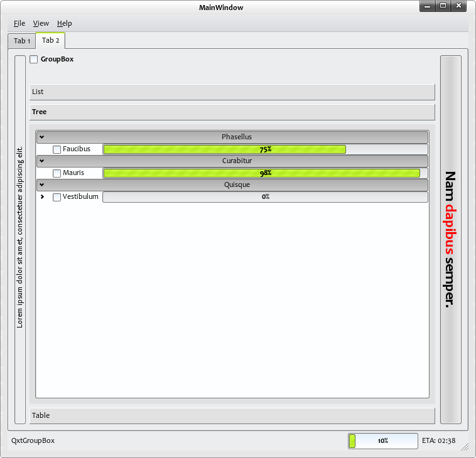This screenshot has width=476, height=458.
Task: Check the Mauris checkbox
Action: [x=57, y=173]
